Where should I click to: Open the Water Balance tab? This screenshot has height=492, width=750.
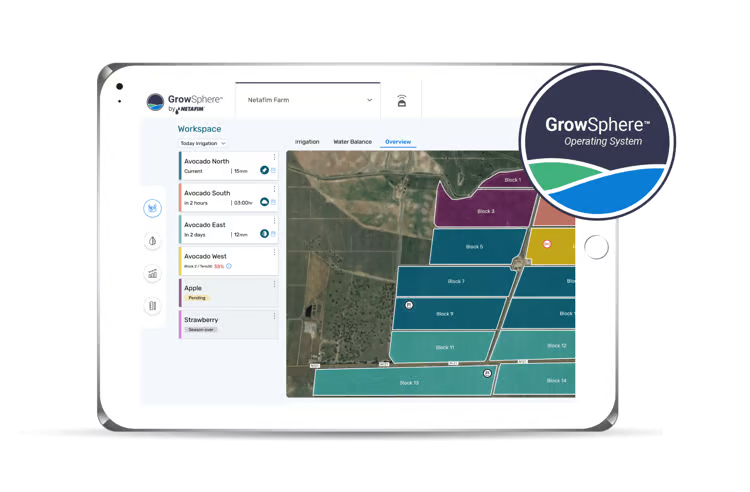352,142
